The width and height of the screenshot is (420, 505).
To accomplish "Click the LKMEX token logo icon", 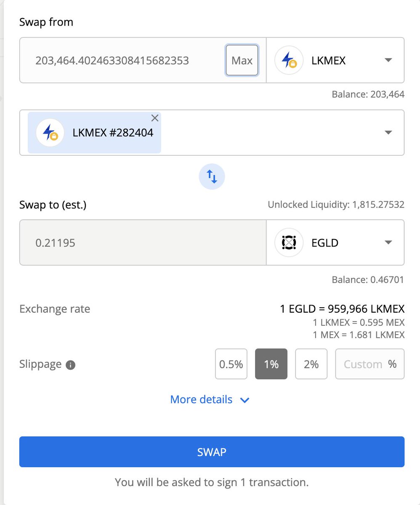I will point(289,60).
